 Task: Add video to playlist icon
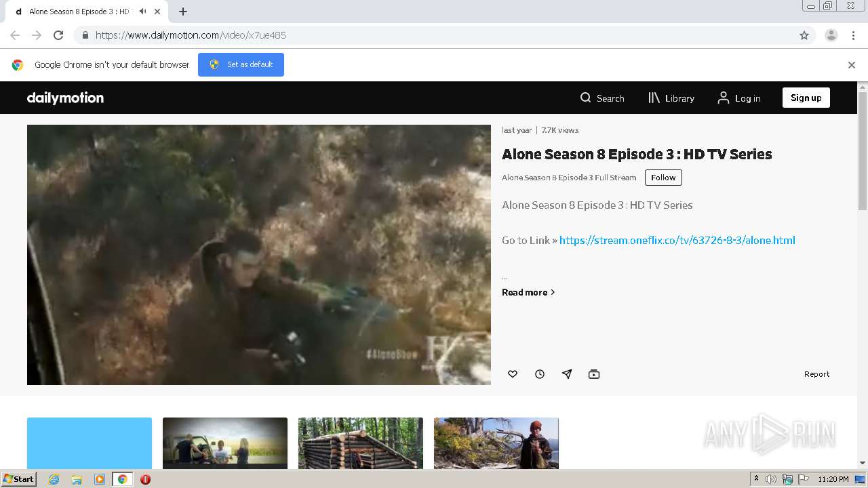tap(594, 374)
